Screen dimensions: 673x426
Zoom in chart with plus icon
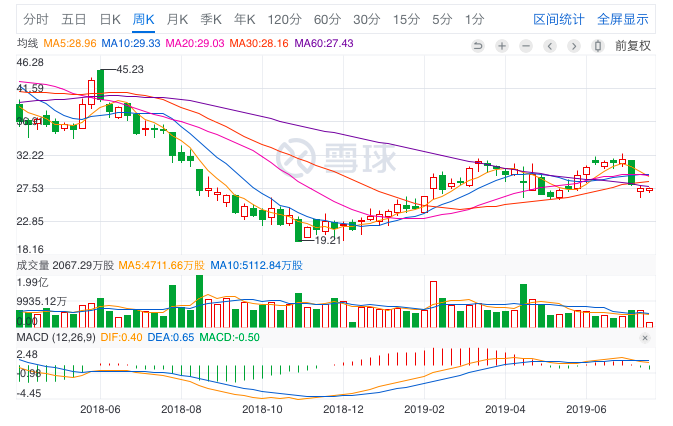(502, 46)
